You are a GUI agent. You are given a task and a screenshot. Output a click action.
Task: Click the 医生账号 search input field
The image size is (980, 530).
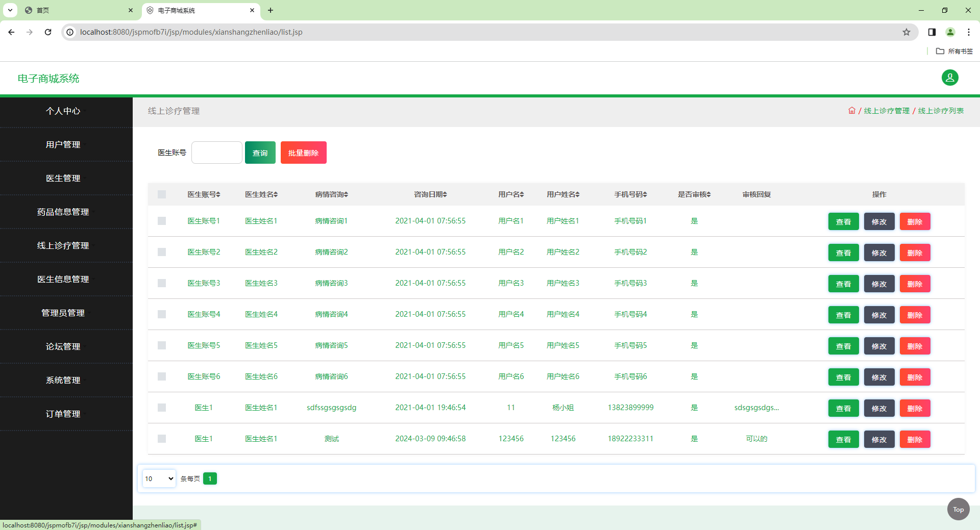coord(216,153)
